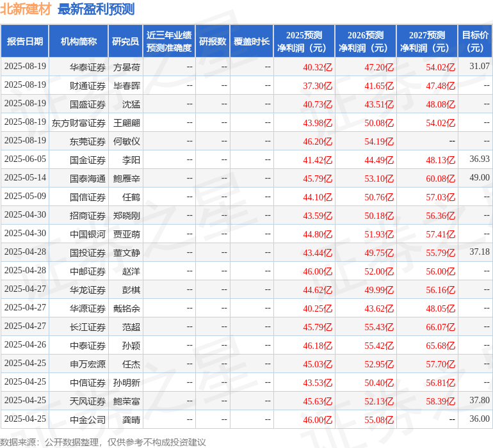
Task: Click the 覆盖时长 column header
Action: 252,42
